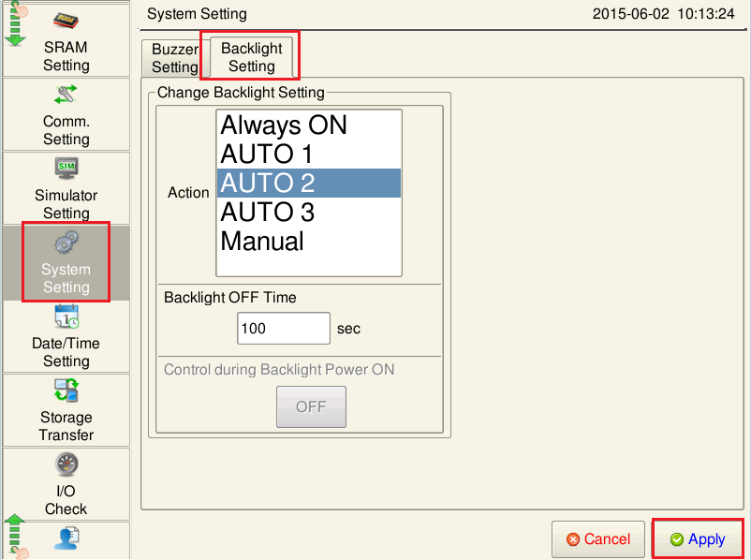The image size is (751, 560).
Task: Click the Backlight OFF Time input field
Action: pos(283,329)
